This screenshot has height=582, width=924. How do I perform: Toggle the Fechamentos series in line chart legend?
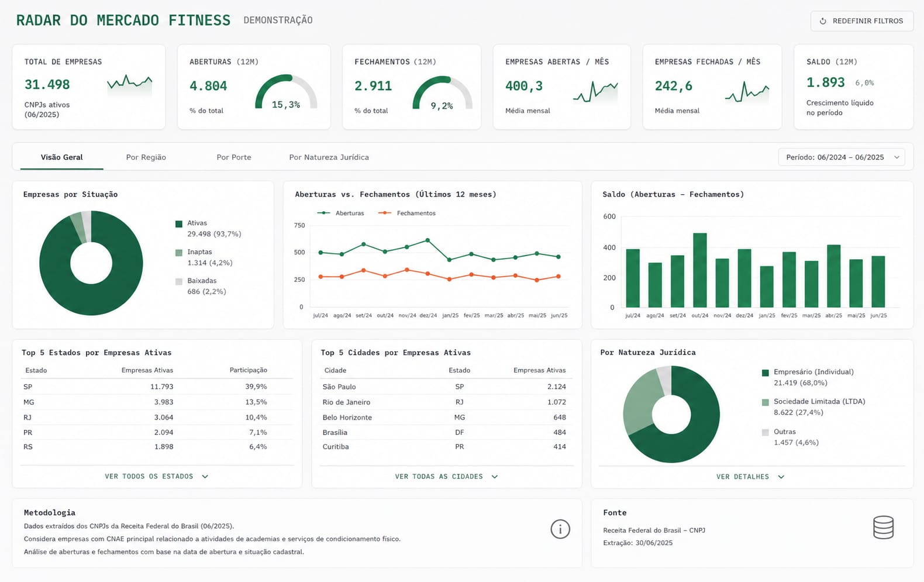tap(407, 213)
